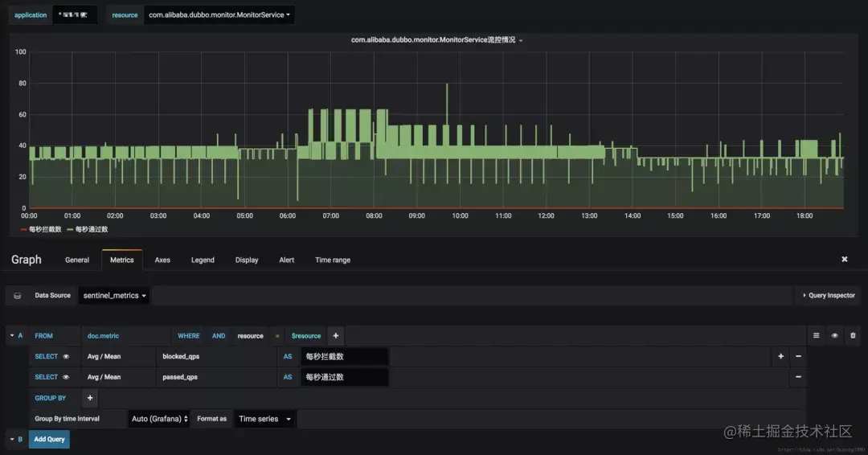Viewport: 868px width, 455px height.
Task: Open the Axes tab
Action: tap(162, 260)
